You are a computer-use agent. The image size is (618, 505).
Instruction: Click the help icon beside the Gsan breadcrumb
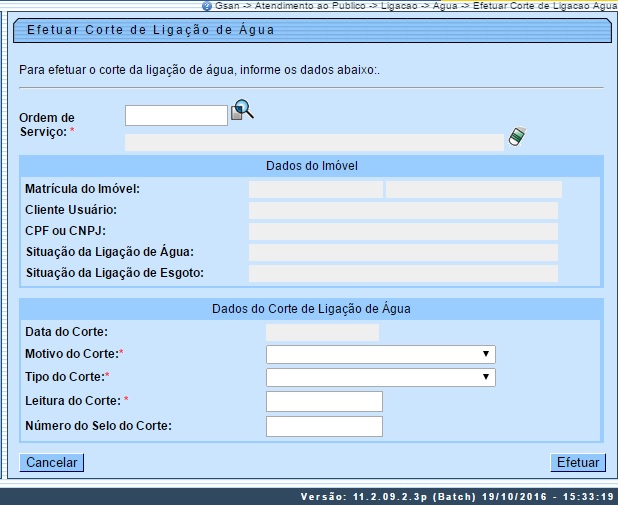[x=205, y=6]
